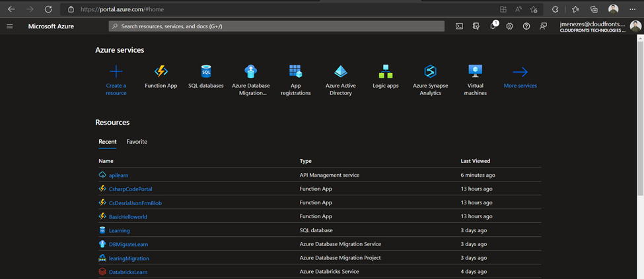
Task: Open the Virtual machines service icon
Action: pos(475,71)
